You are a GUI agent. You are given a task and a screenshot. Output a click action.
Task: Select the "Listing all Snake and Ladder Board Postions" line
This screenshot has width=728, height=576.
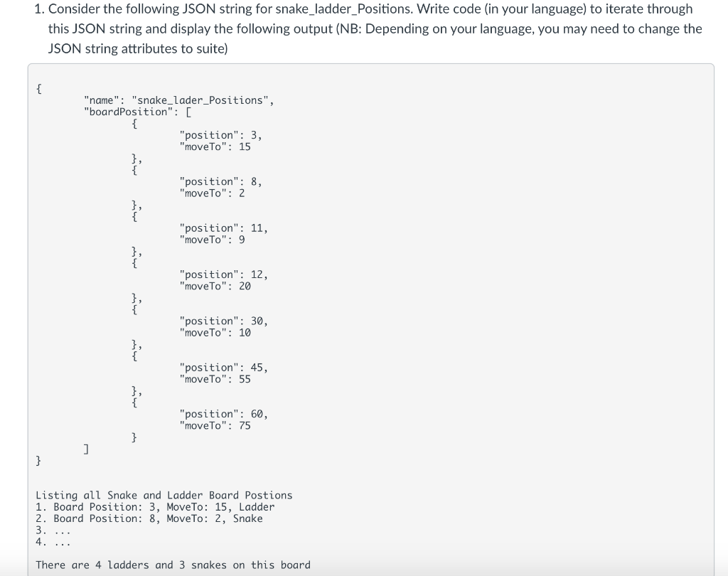tap(164, 495)
